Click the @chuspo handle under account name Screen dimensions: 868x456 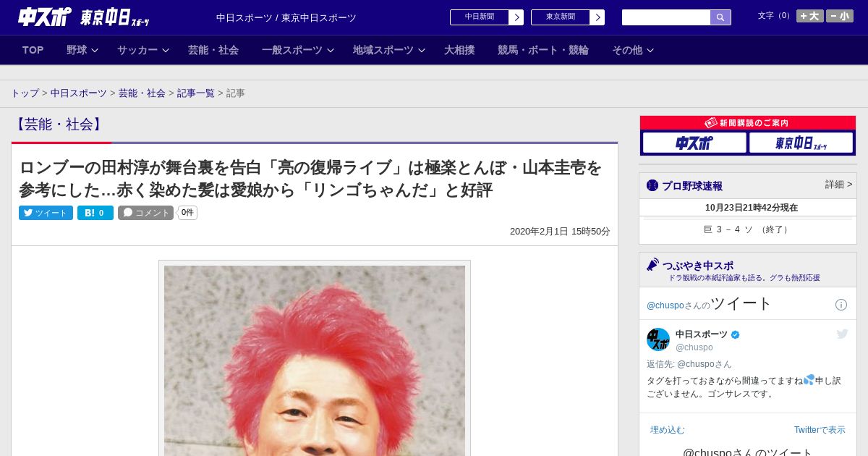coord(694,347)
